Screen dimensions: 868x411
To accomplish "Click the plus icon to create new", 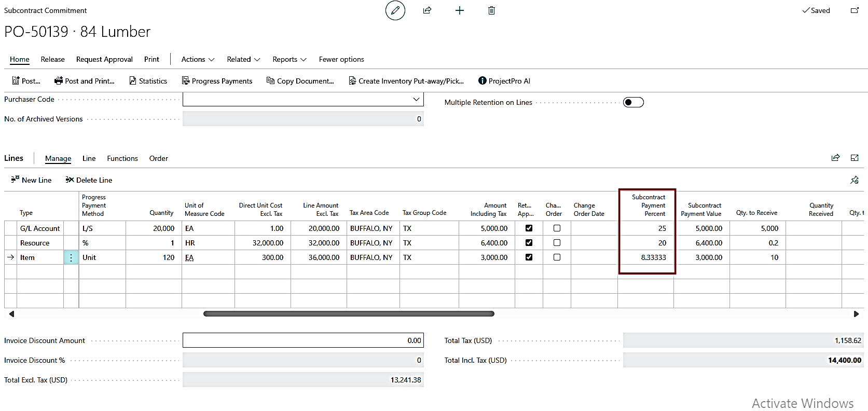I will pyautogui.click(x=460, y=10).
